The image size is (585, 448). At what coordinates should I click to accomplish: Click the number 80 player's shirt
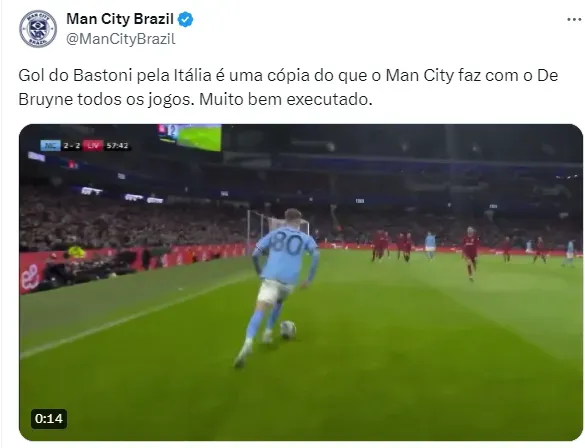click(287, 254)
